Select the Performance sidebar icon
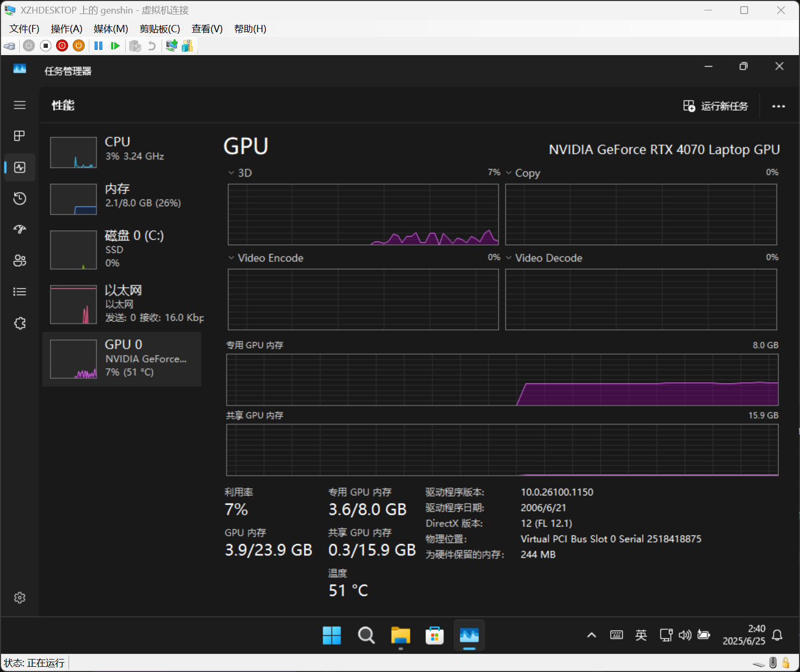Screen dimensions: 800x672 tap(20, 167)
